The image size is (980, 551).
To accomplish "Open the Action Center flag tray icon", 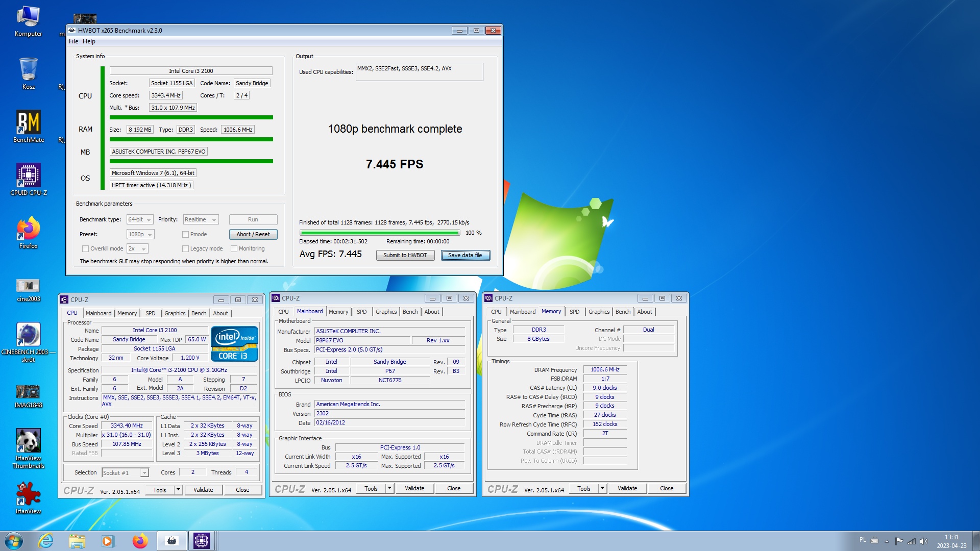I will pyautogui.click(x=899, y=541).
